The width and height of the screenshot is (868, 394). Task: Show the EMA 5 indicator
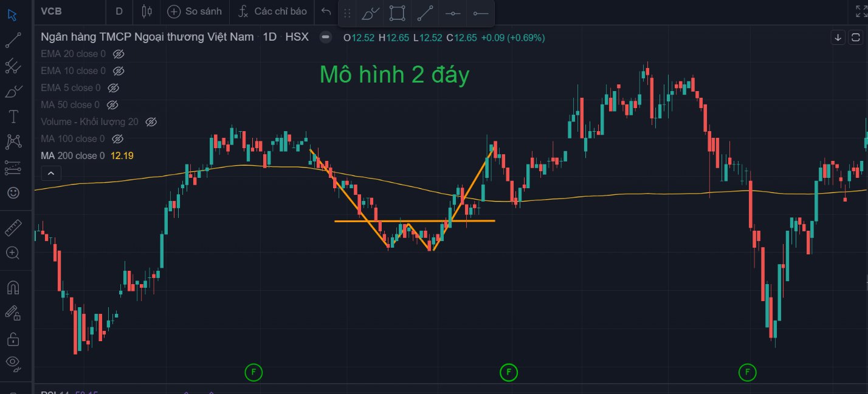pyautogui.click(x=114, y=88)
